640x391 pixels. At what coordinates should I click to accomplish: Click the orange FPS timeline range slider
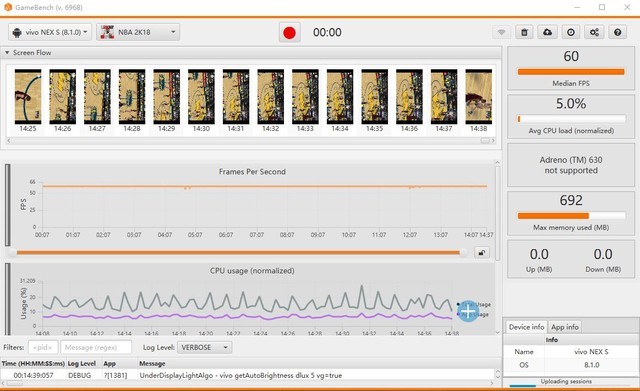[239, 253]
